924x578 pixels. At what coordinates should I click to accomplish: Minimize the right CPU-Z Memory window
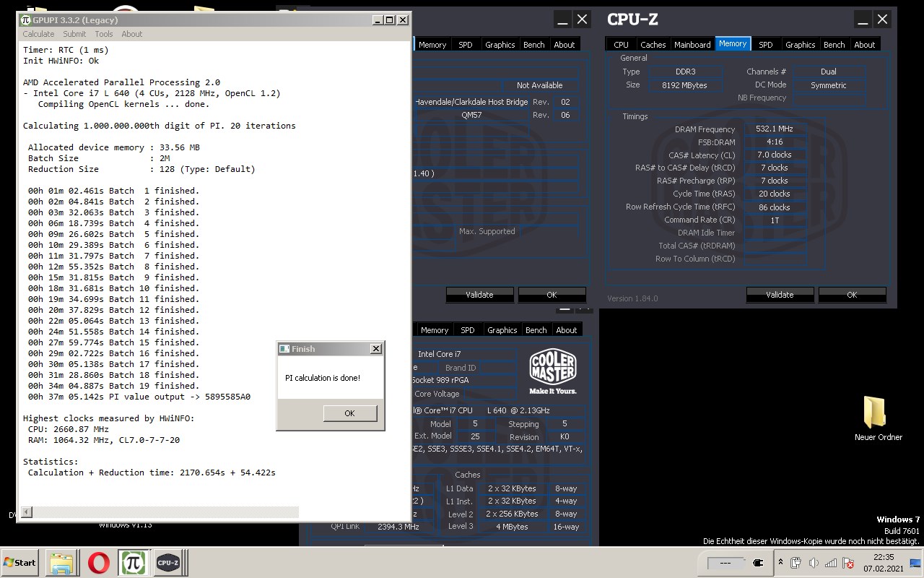tap(863, 20)
